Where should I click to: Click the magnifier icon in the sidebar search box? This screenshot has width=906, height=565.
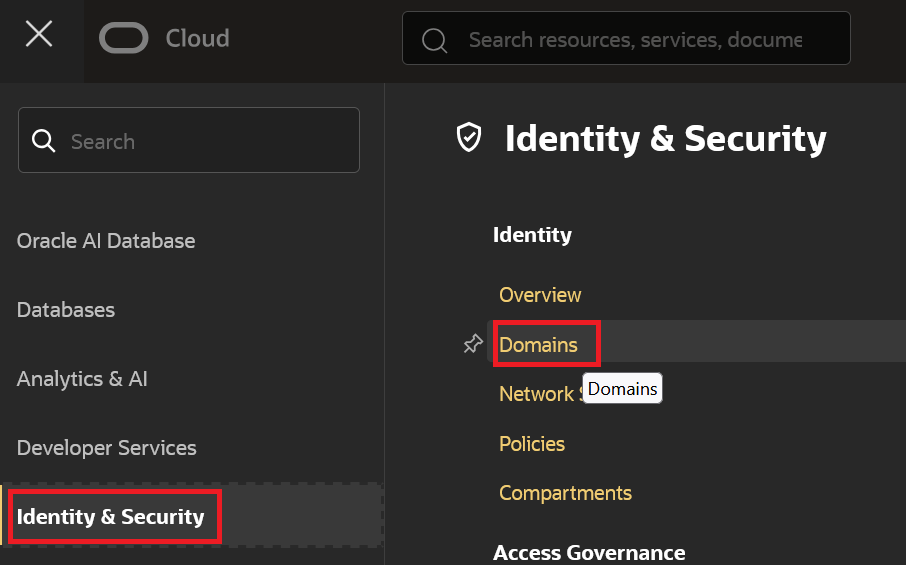[x=44, y=141]
